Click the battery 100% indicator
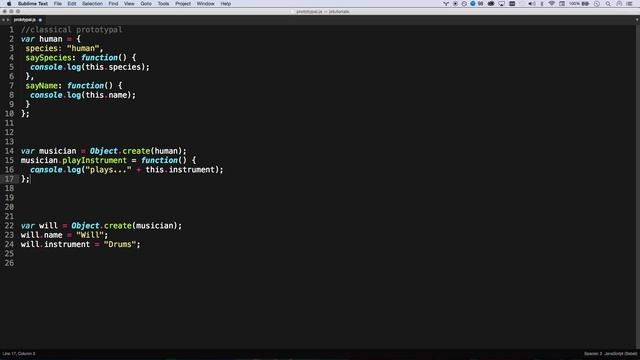Screen dimensions: 640x360 pos(579,4)
